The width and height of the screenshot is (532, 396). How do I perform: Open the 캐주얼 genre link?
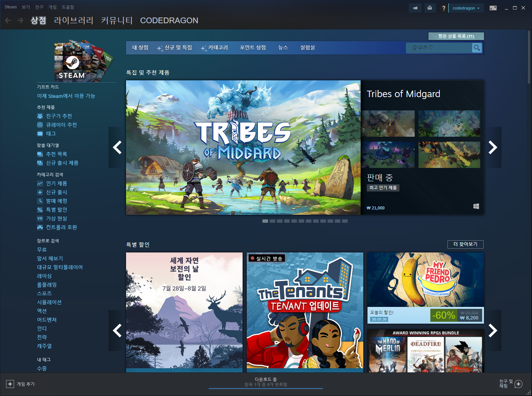coord(44,346)
